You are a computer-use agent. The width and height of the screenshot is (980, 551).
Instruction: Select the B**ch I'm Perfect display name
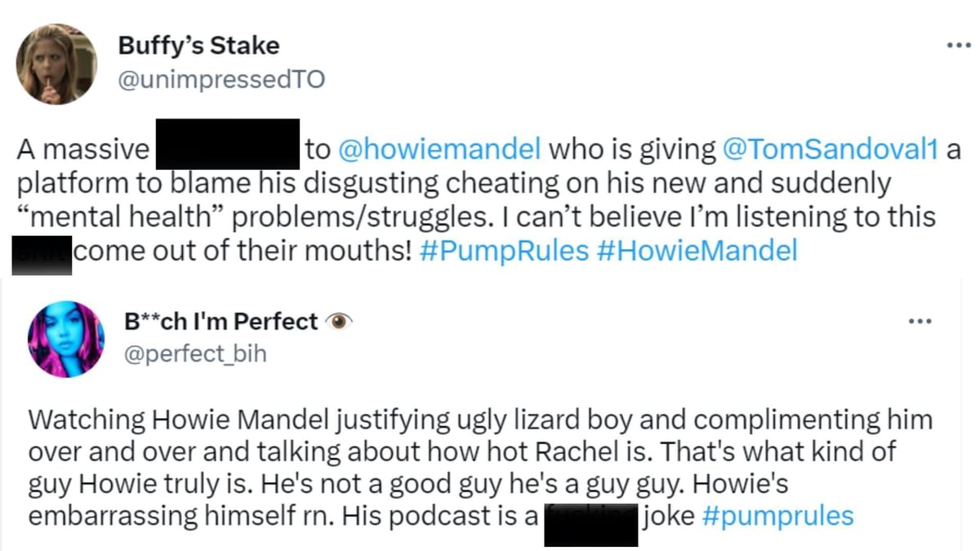click(220, 320)
